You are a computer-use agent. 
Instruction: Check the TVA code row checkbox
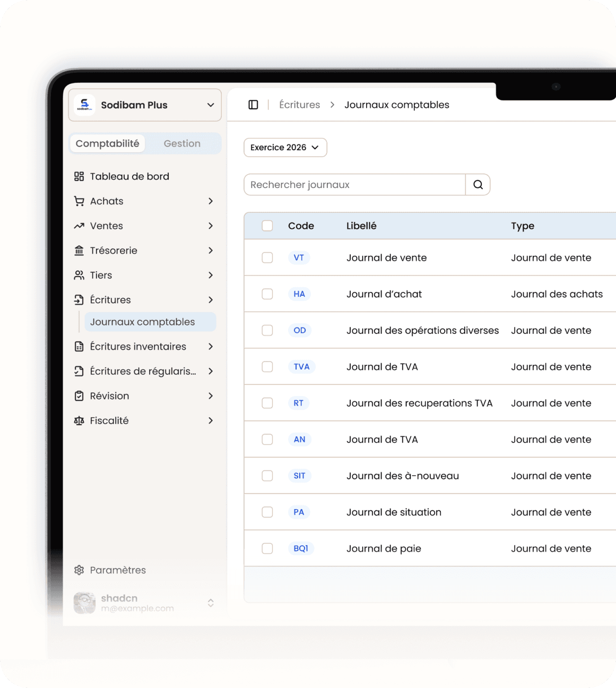267,367
